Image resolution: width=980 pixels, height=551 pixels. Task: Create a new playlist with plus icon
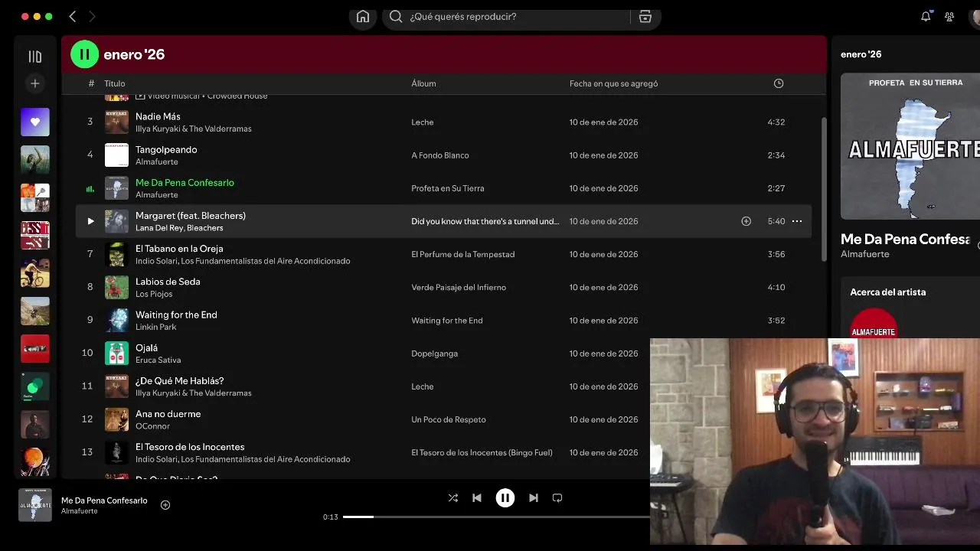35,83
